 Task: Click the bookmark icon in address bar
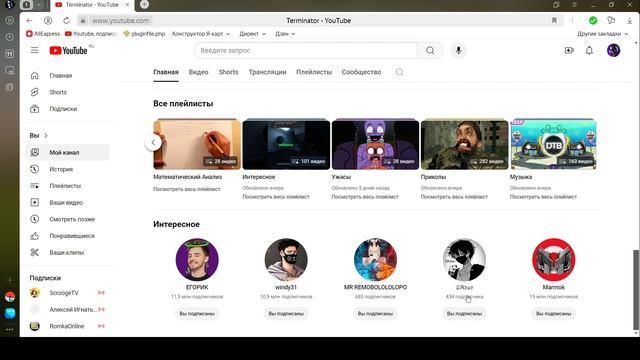[x=554, y=20]
